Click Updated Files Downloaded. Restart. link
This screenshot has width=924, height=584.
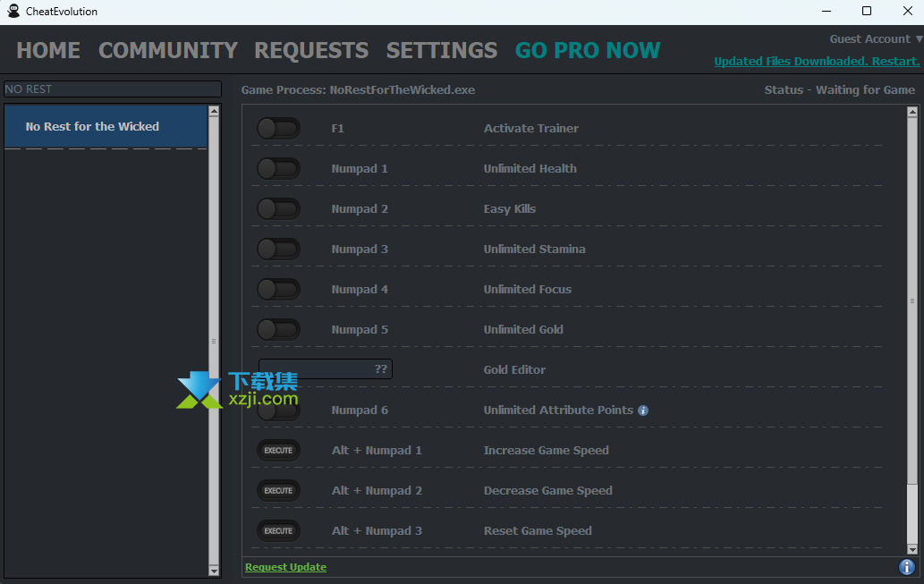pyautogui.click(x=817, y=62)
